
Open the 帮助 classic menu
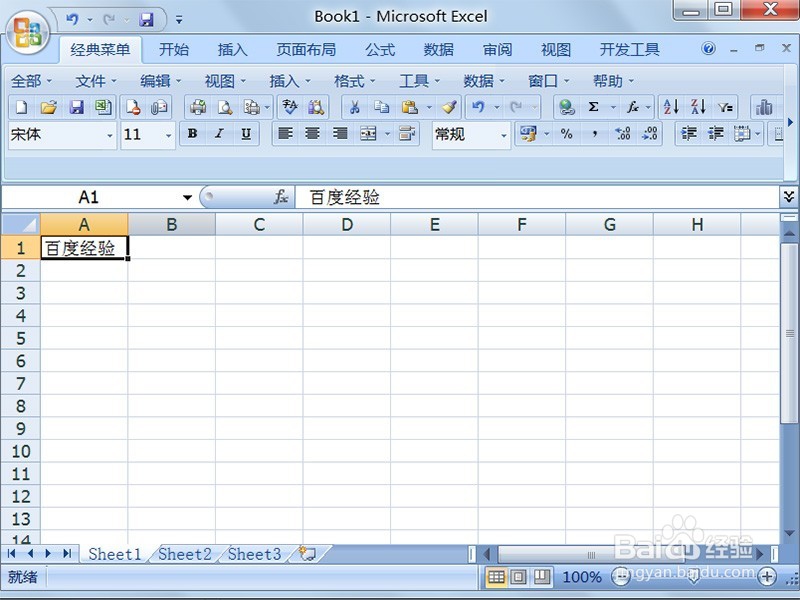pos(613,81)
